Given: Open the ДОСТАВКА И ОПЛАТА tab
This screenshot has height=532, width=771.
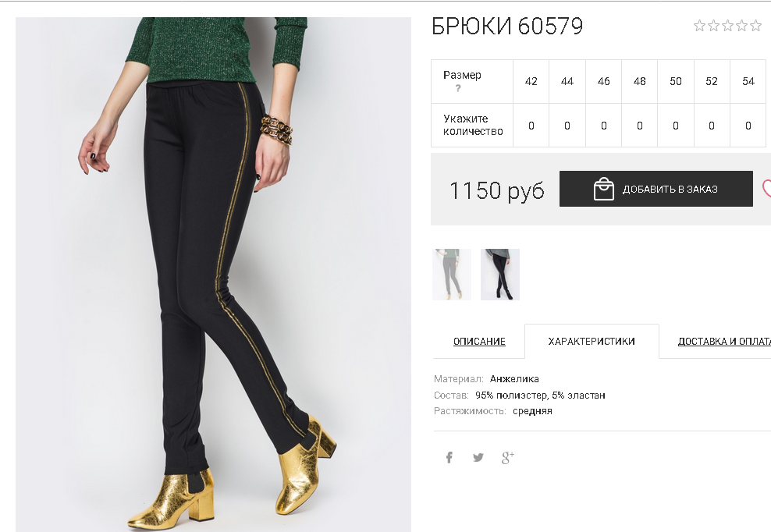Looking at the screenshot, I should click(x=724, y=341).
